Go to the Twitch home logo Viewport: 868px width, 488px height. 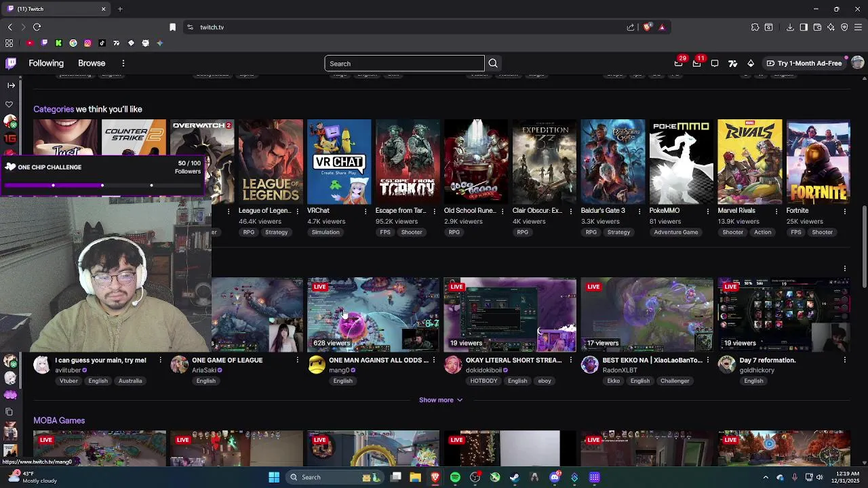[x=11, y=63]
